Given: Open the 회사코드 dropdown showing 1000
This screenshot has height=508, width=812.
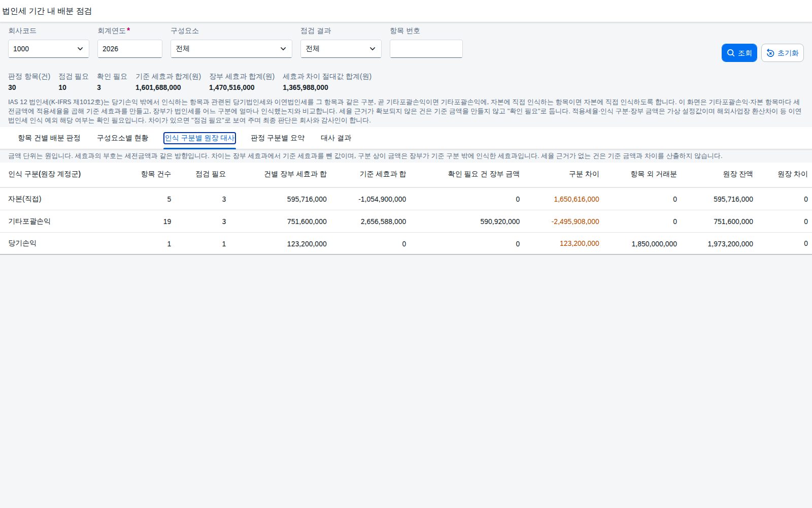Looking at the screenshot, I should tap(49, 49).
